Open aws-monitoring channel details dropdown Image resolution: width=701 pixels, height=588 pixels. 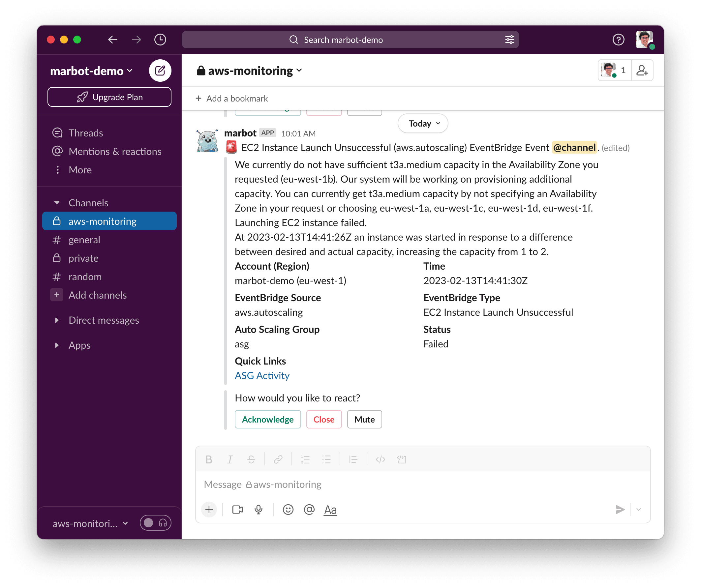point(250,71)
